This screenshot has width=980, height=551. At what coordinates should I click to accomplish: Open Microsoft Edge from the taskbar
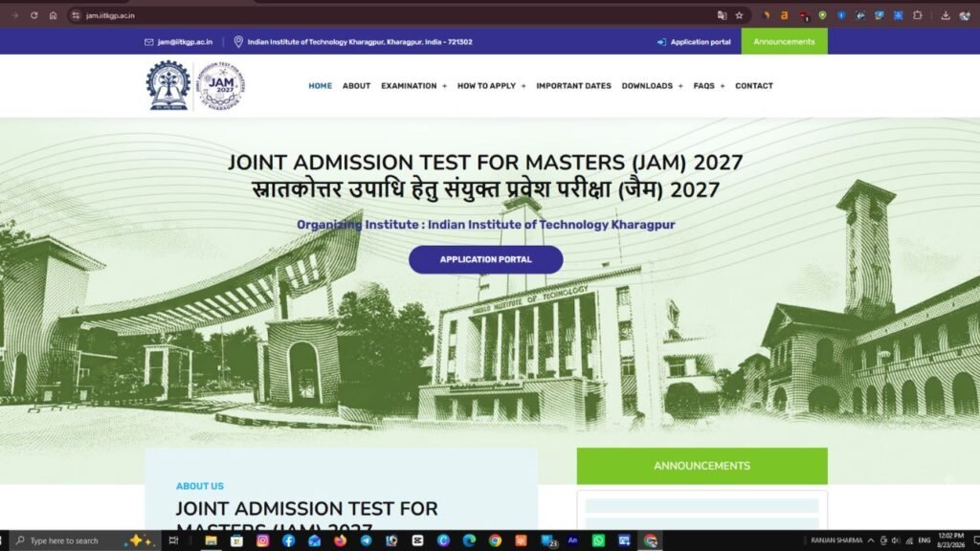(469, 540)
